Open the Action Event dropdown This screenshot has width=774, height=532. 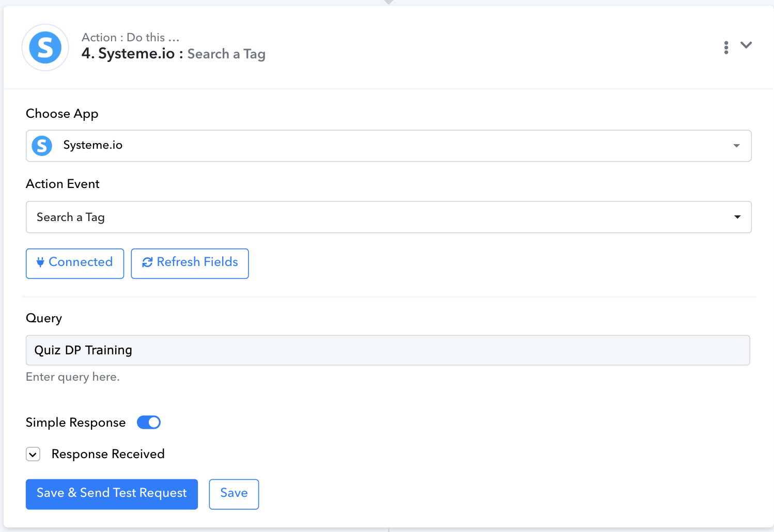[389, 217]
